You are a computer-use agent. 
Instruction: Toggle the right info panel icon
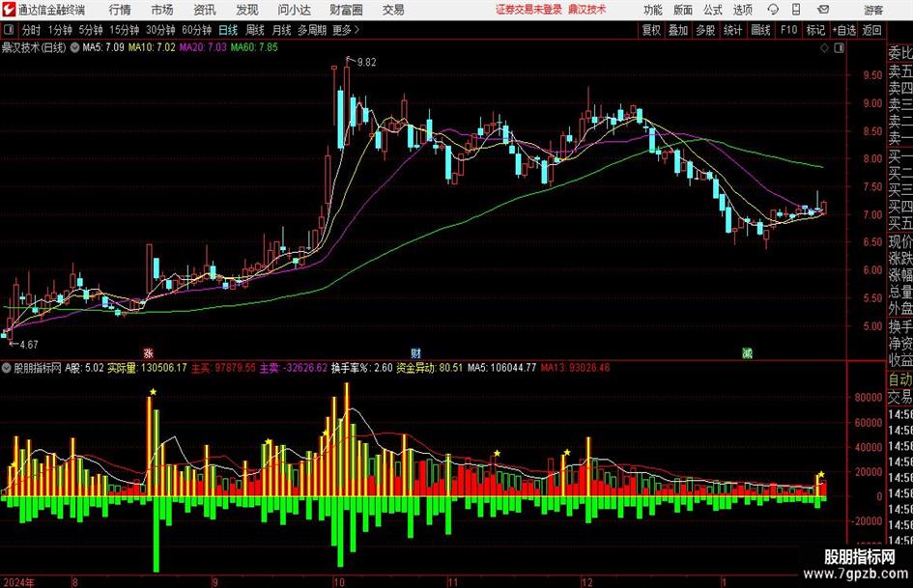(839, 48)
